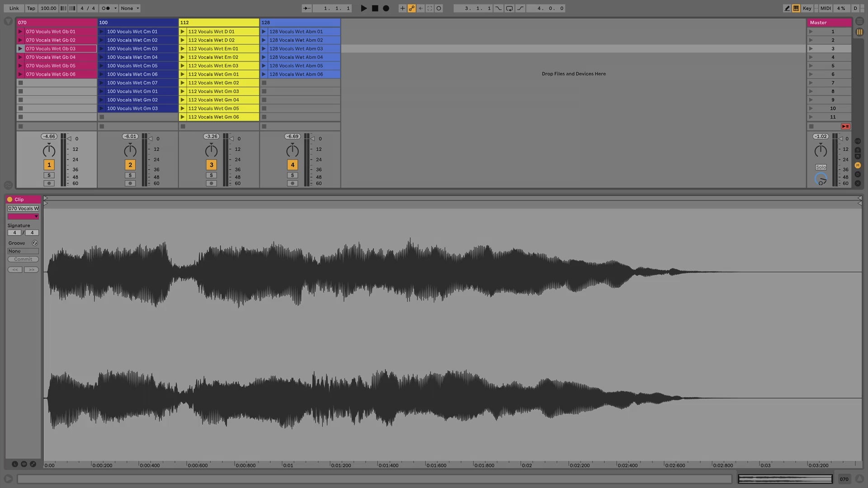Click the 070 track pan knob
This screenshot has width=868, height=488.
tap(49, 150)
